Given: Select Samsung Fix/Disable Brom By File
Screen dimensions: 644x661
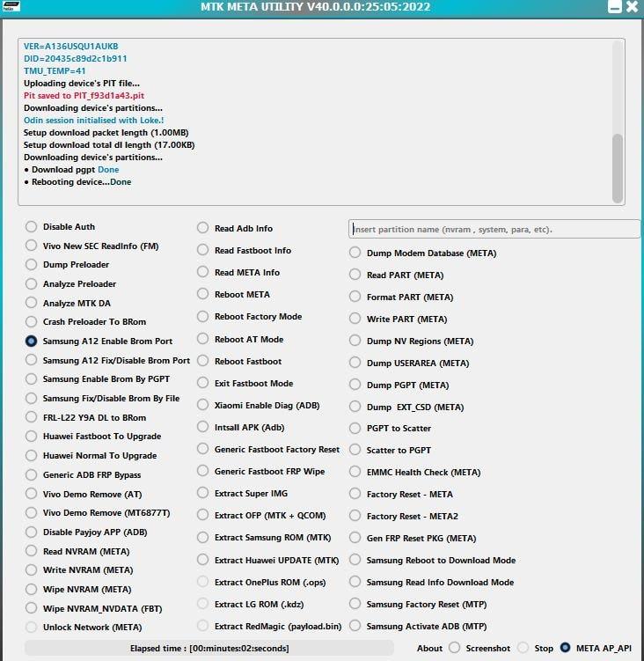Looking at the screenshot, I should point(31,399).
